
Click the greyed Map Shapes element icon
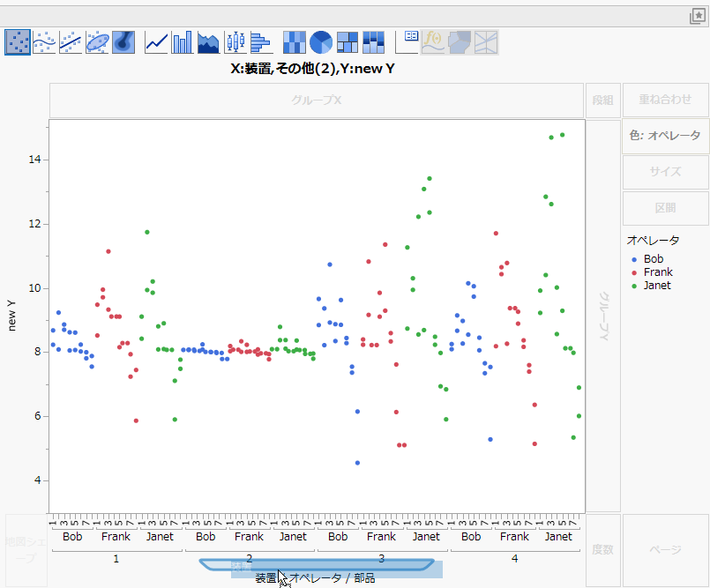click(x=460, y=42)
